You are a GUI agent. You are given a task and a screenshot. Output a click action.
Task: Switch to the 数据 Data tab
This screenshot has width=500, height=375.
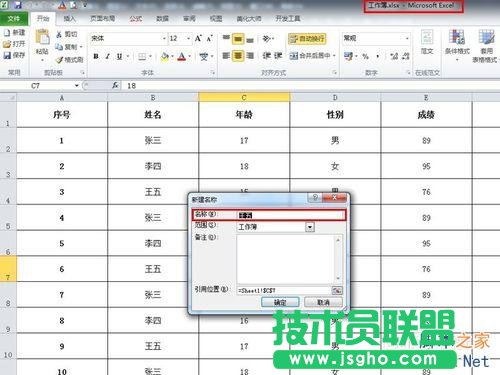[x=162, y=19]
